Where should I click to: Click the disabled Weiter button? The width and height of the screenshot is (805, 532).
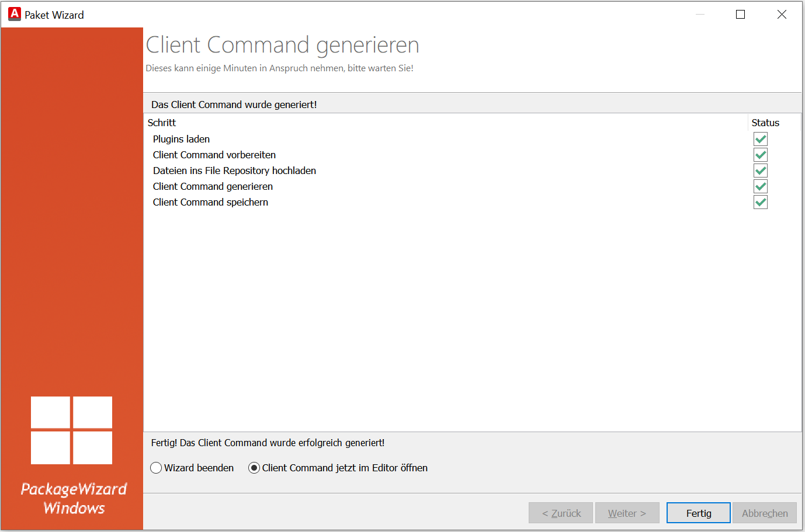627,513
